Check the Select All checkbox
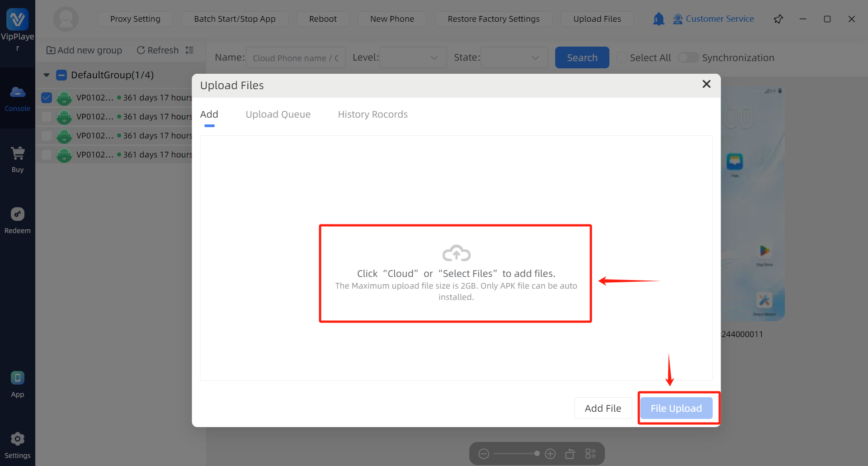The height and width of the screenshot is (466, 868). [622, 58]
